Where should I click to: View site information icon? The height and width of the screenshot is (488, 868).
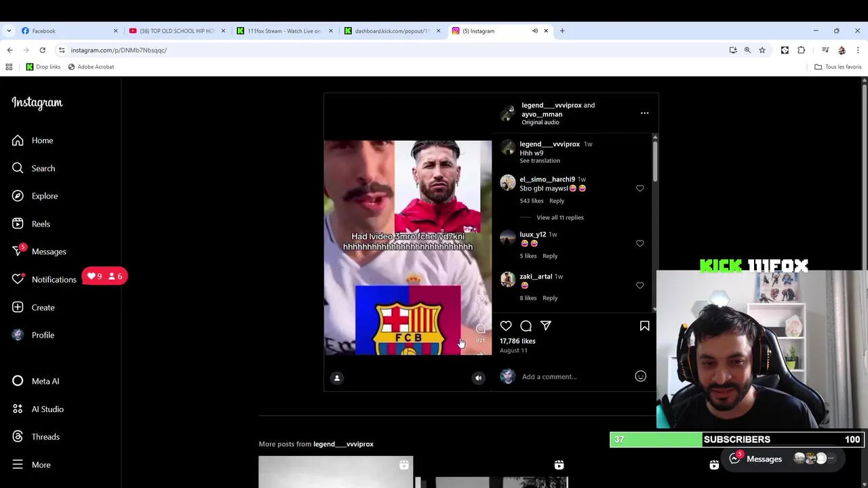tap(62, 50)
